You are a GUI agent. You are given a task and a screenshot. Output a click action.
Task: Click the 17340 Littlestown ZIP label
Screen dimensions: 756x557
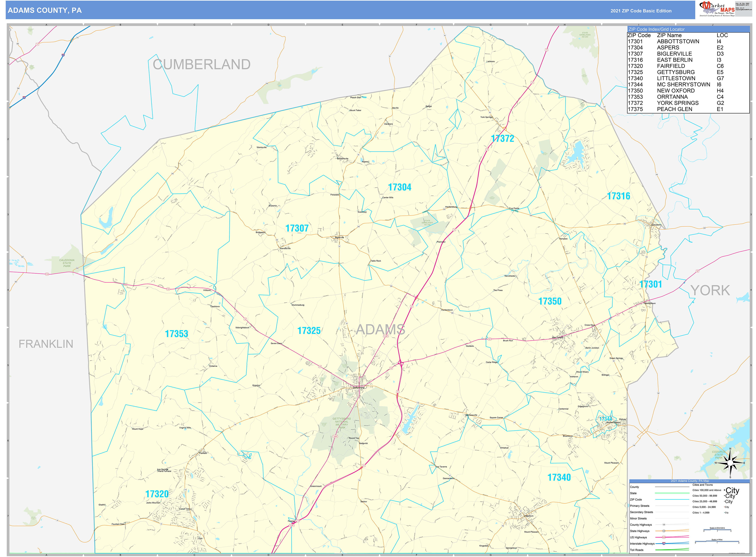[559, 477]
